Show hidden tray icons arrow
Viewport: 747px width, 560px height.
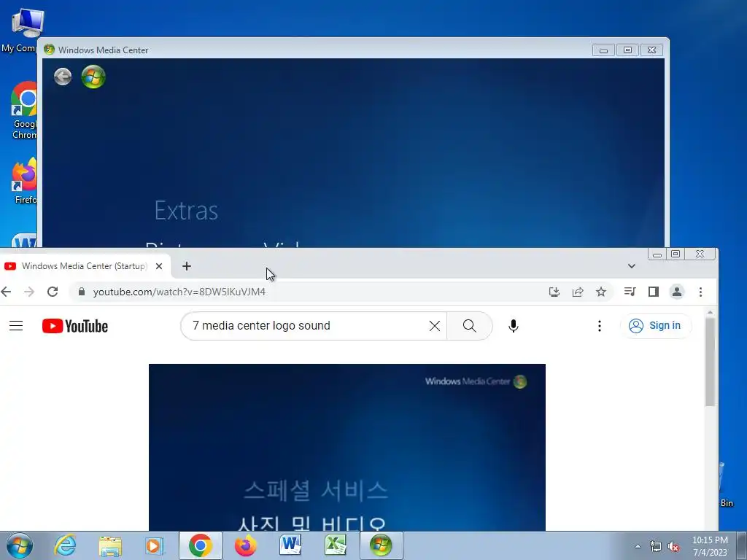point(638,547)
